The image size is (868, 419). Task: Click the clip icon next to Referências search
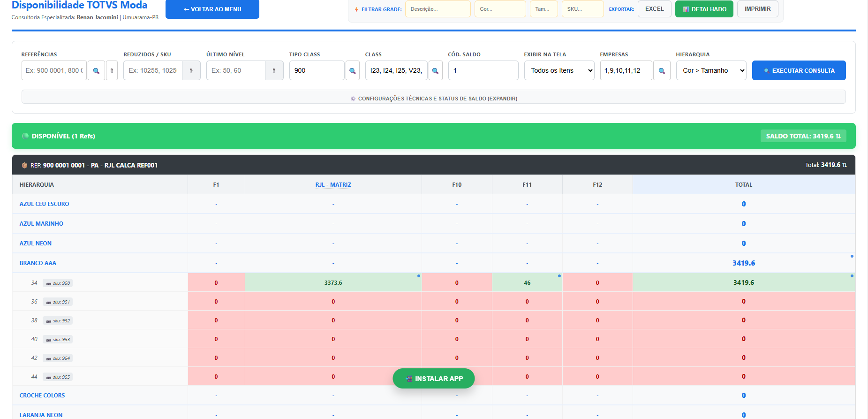[x=112, y=70]
